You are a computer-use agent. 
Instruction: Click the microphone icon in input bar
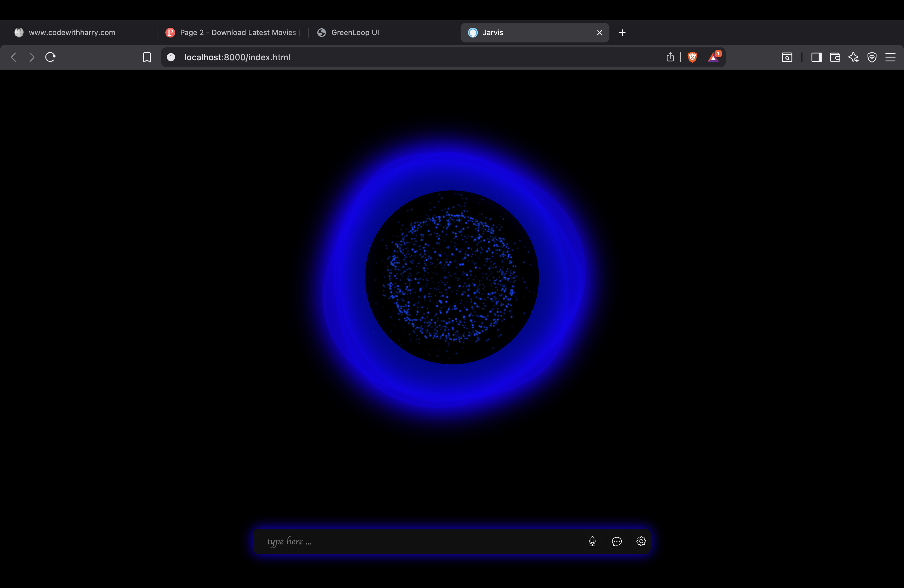coord(592,541)
